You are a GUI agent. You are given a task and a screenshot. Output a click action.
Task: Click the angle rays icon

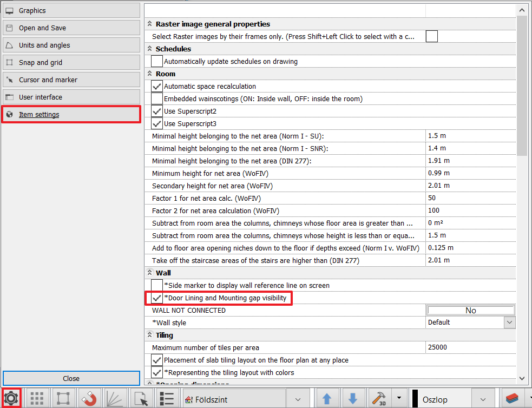pos(115,399)
